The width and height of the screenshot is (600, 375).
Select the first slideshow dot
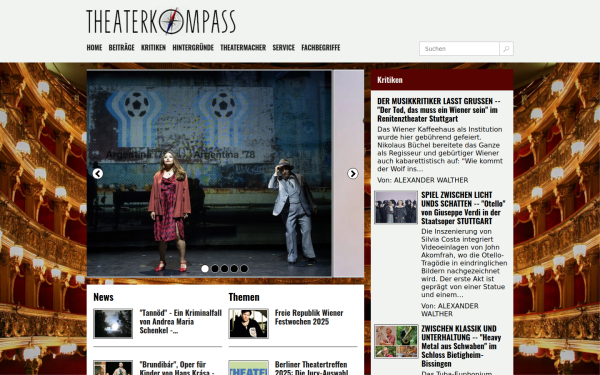pyautogui.click(x=205, y=269)
